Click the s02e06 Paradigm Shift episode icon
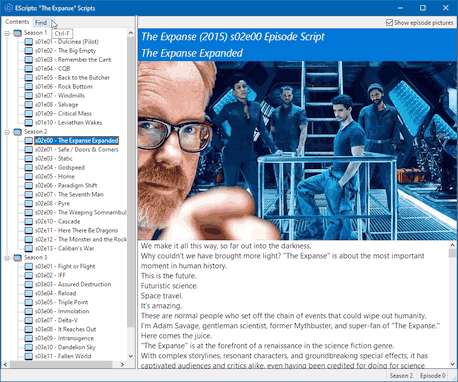 tap(29, 186)
